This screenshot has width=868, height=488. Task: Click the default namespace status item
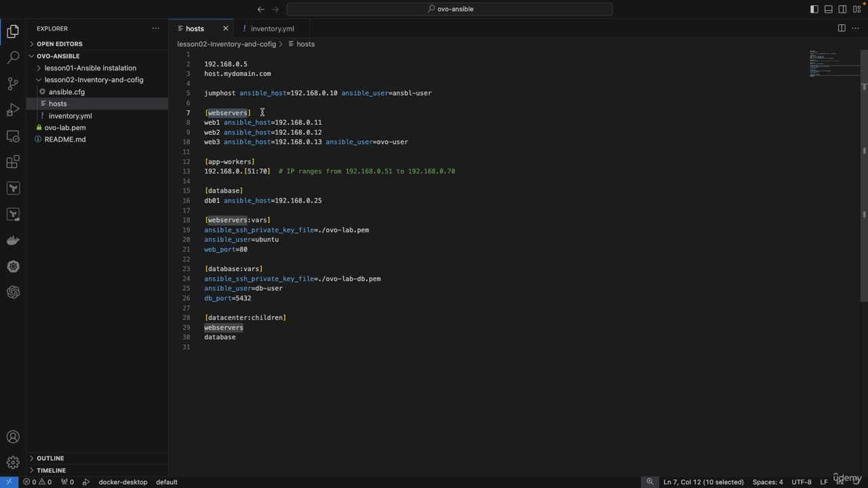pos(167,482)
